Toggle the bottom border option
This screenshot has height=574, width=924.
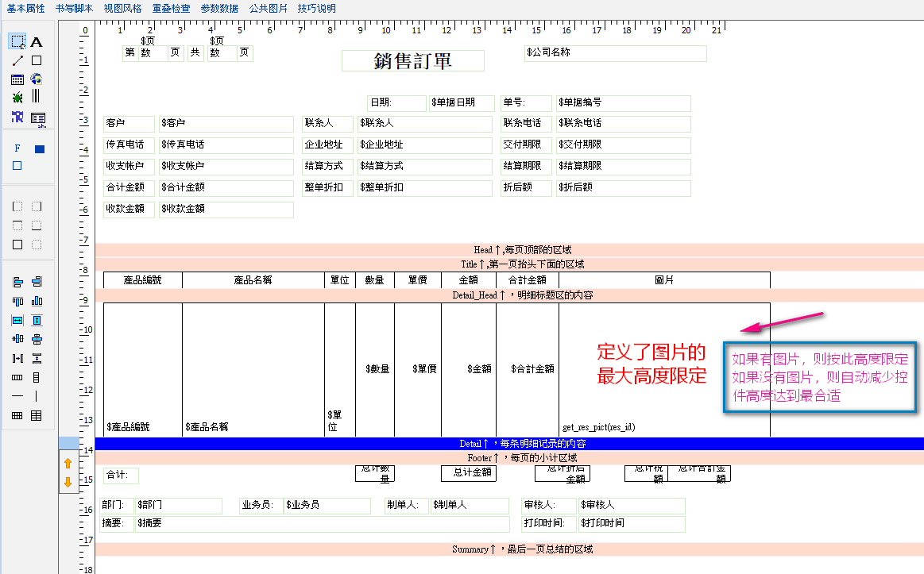[x=37, y=225]
